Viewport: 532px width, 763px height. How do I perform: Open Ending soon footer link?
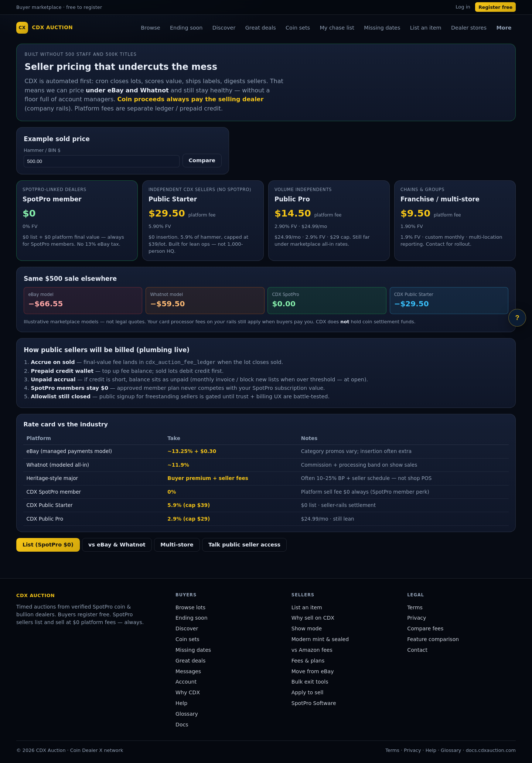click(191, 618)
